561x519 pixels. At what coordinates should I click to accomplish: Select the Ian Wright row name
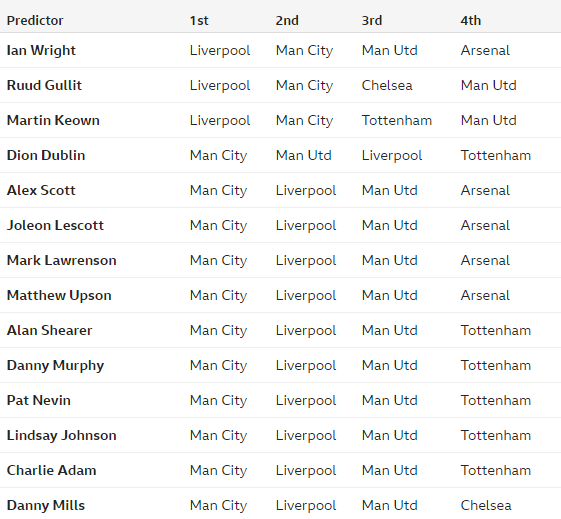(41, 50)
